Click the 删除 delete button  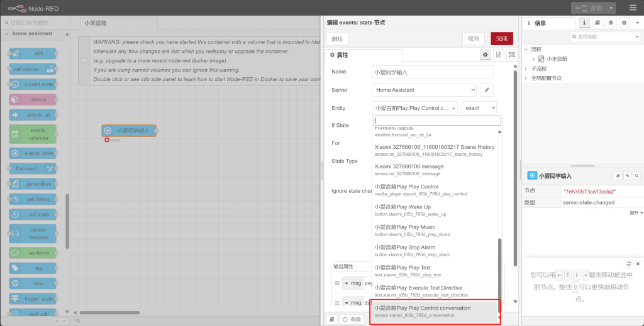click(337, 39)
